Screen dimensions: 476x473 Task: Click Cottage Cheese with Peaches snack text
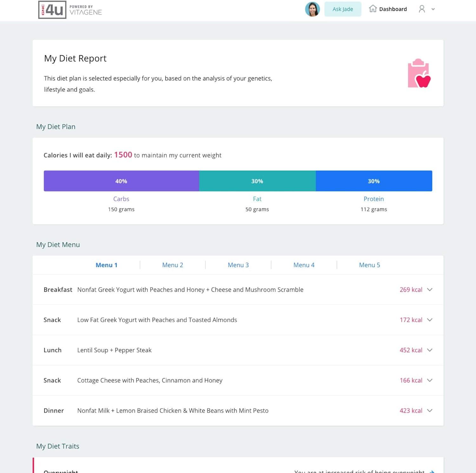(150, 380)
